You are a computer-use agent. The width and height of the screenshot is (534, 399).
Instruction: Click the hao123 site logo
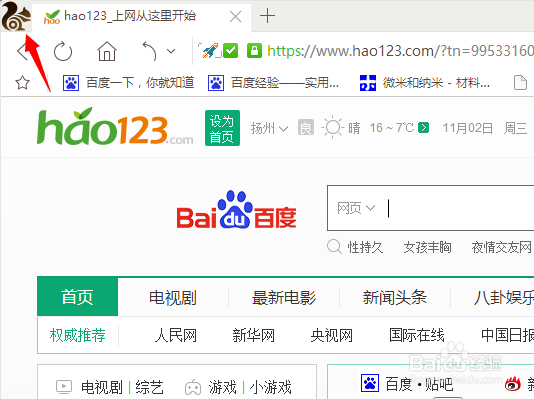pyautogui.click(x=115, y=126)
